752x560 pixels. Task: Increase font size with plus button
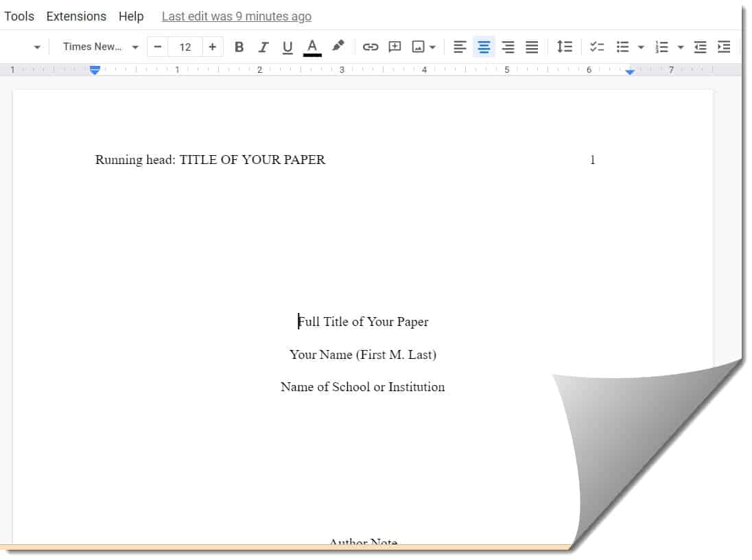tap(212, 47)
